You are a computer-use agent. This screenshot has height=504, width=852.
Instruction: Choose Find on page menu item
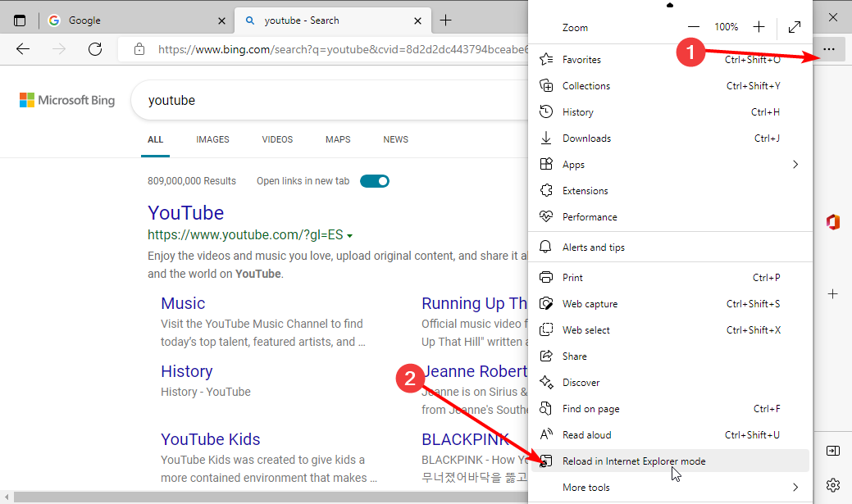pyautogui.click(x=671, y=408)
